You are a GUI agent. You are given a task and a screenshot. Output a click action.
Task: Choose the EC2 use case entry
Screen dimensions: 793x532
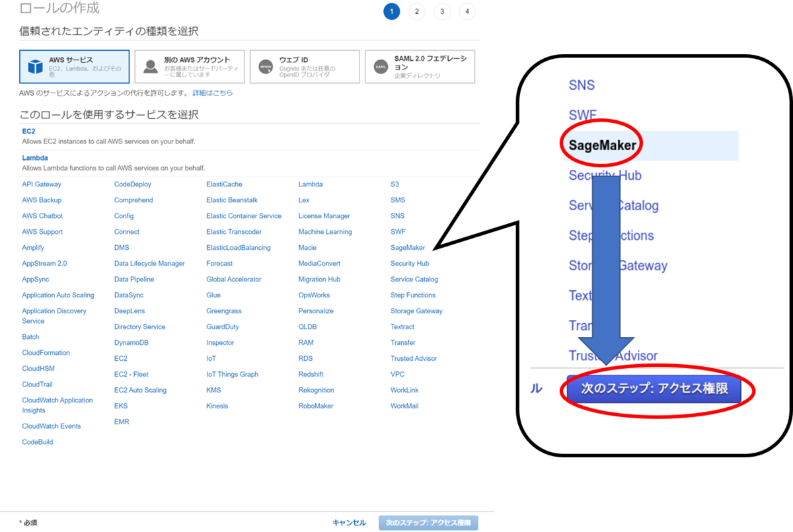click(x=28, y=131)
